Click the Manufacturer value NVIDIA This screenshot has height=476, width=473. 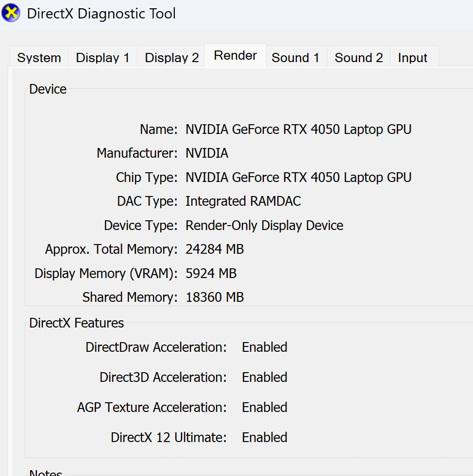(206, 153)
